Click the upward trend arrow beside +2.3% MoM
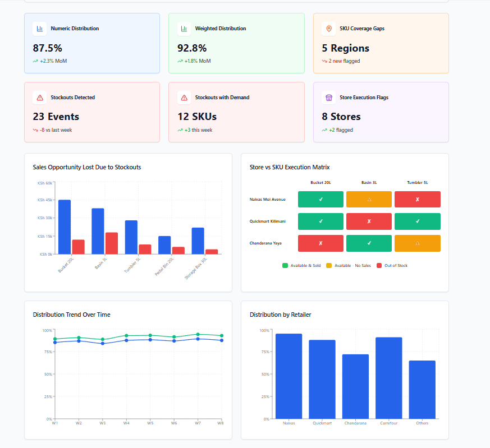490x448 pixels. [x=35, y=61]
